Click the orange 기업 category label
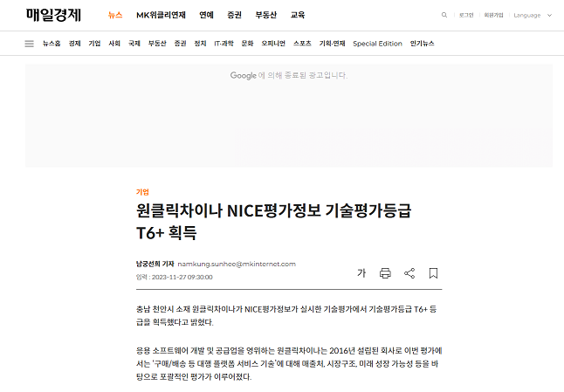The image size is (564, 392). click(x=142, y=192)
